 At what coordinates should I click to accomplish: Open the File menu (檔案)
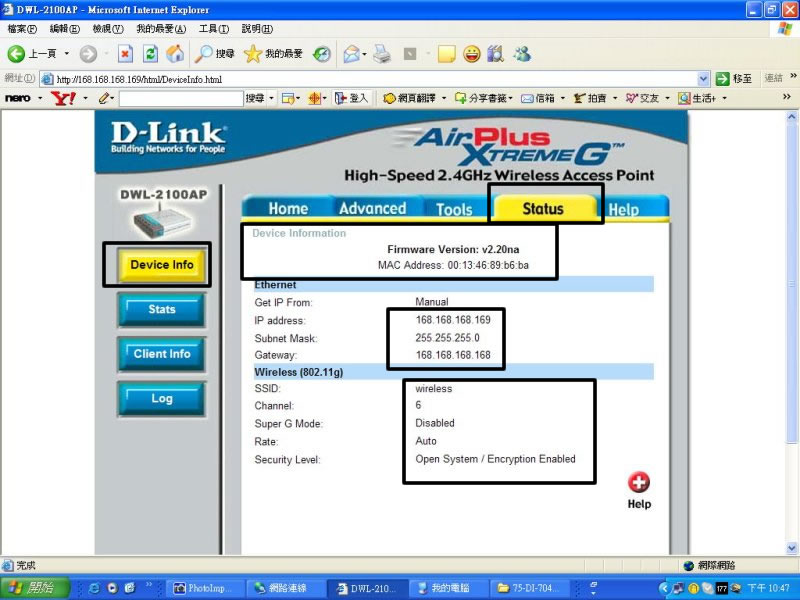[x=22, y=29]
